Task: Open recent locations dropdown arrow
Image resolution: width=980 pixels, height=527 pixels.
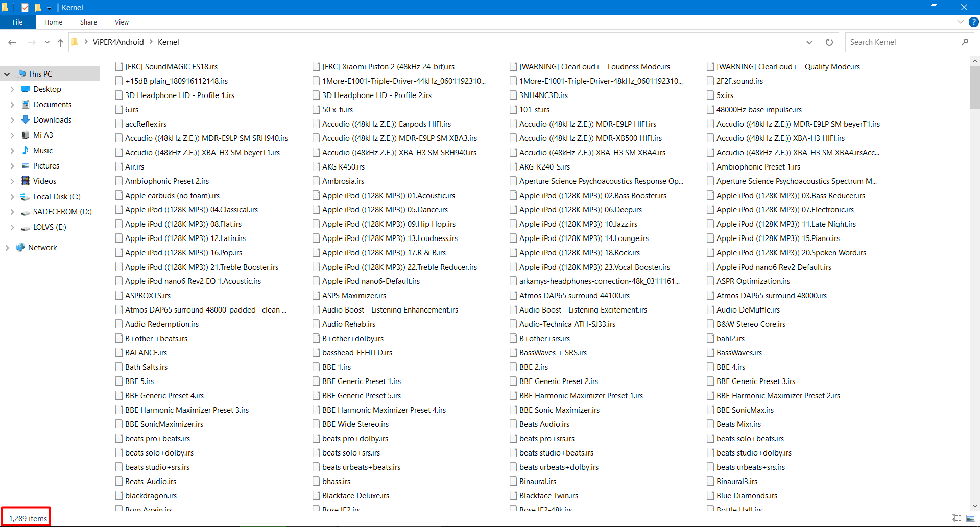Action: point(47,42)
